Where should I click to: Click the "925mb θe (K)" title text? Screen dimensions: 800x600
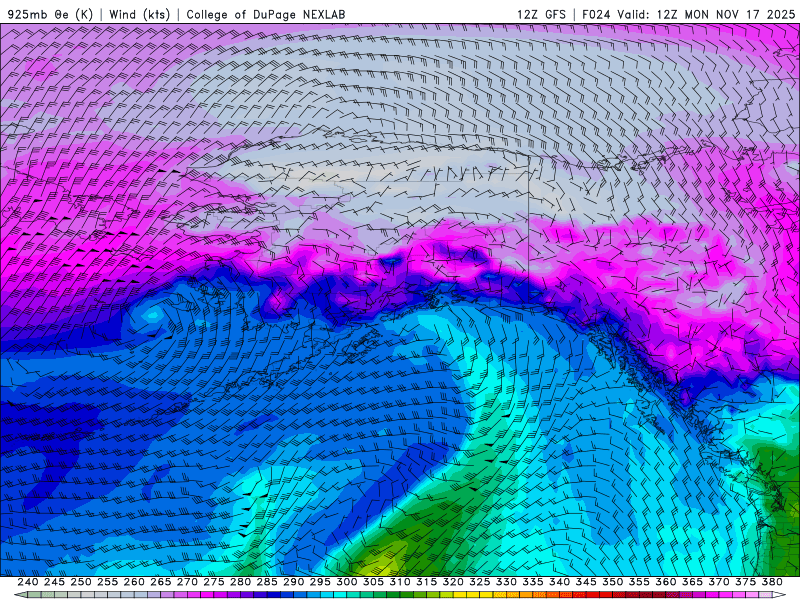(51, 14)
